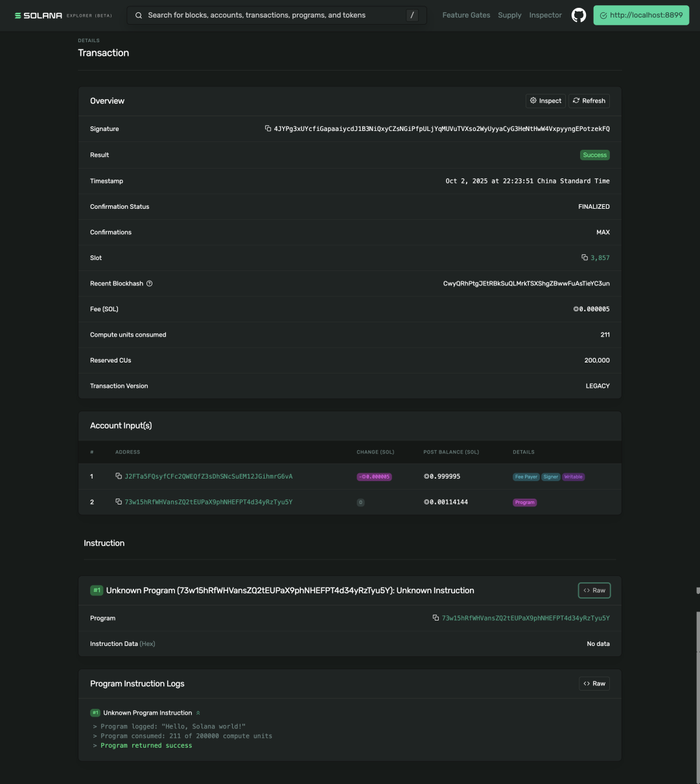Click the Recent Blockhash help icon

(x=150, y=283)
